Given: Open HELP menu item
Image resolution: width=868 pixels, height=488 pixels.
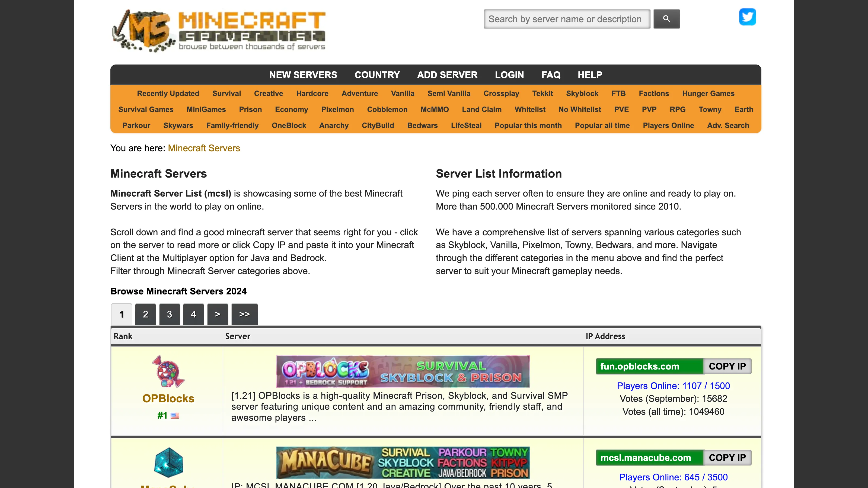Looking at the screenshot, I should [x=590, y=75].
